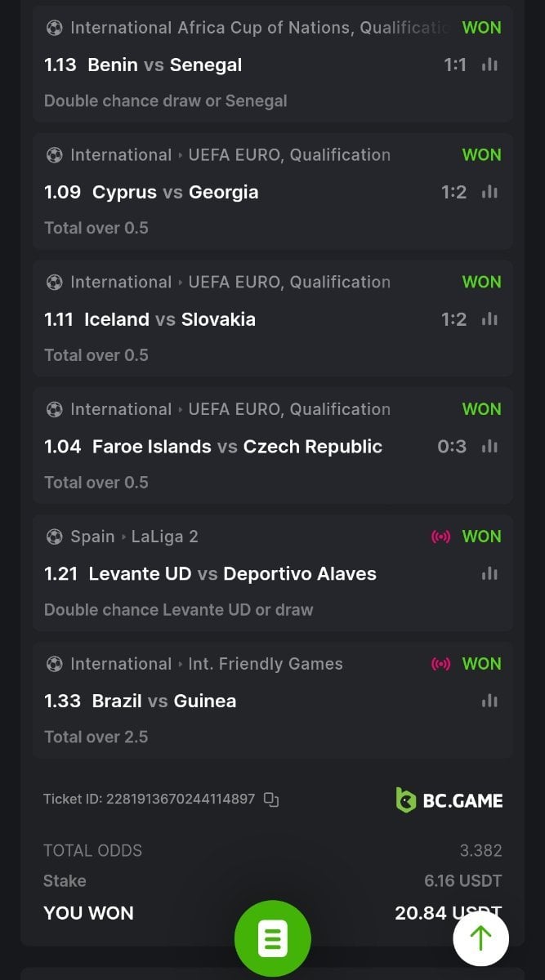Tap the BC.GAME logo
This screenshot has height=980, width=545.
[449, 800]
